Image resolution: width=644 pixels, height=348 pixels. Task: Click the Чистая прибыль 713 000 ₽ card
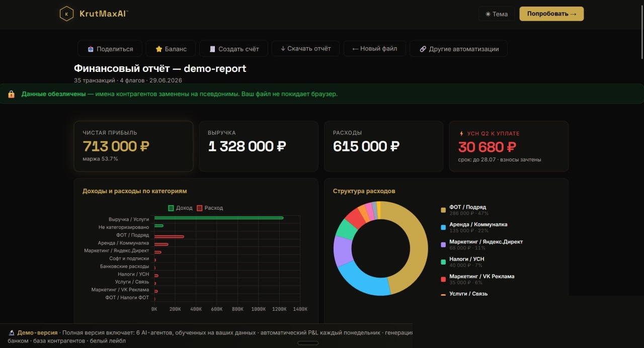133,146
